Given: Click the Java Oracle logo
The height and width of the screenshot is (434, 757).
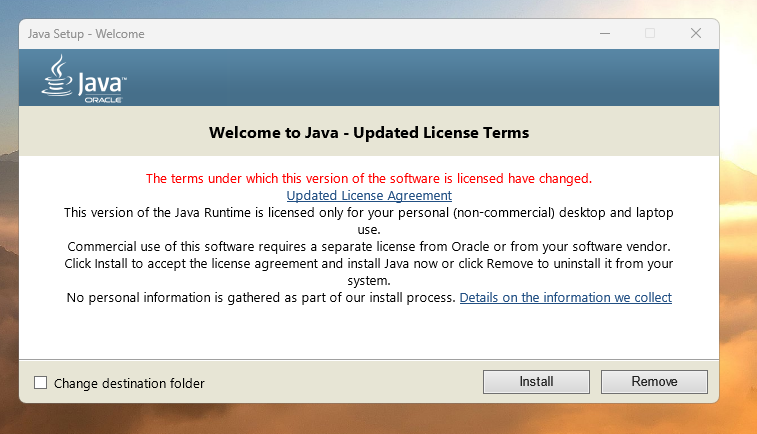Looking at the screenshot, I should tap(84, 78).
